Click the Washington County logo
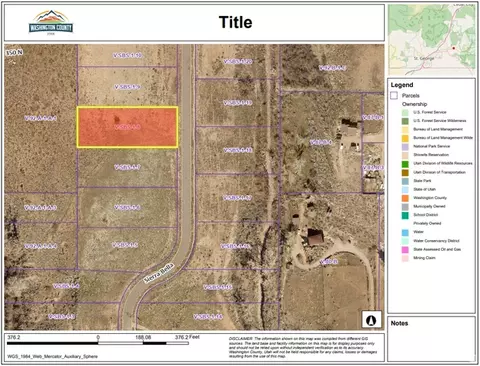 click(51, 22)
